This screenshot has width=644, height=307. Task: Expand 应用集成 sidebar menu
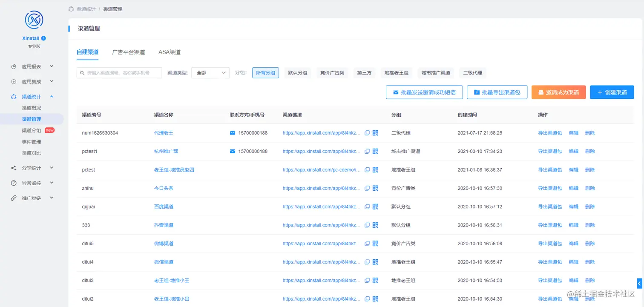(32, 81)
